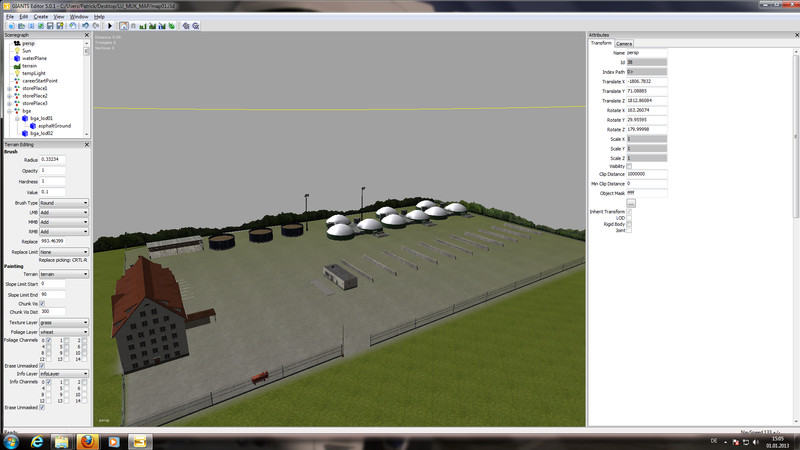Expand the storePlace3 tree node
800x450 pixels.
9,103
